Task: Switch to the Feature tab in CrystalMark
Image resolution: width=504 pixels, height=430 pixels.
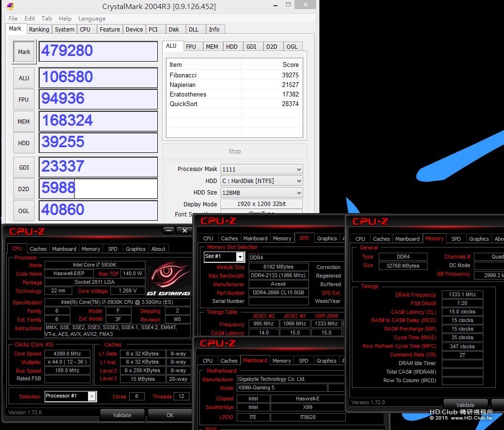Action: [x=110, y=29]
